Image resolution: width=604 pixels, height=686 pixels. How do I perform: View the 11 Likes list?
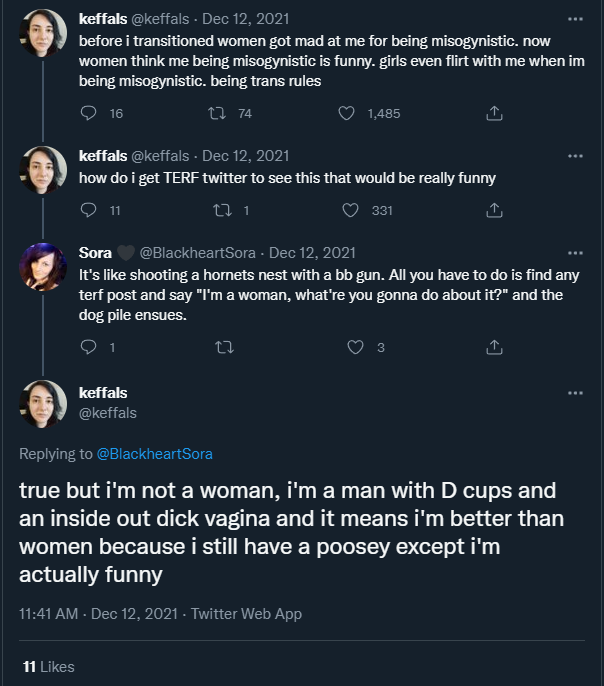point(49,667)
